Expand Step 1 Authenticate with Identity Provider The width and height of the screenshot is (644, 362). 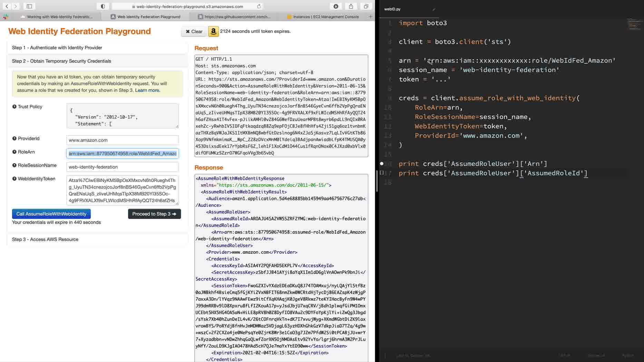click(x=57, y=48)
